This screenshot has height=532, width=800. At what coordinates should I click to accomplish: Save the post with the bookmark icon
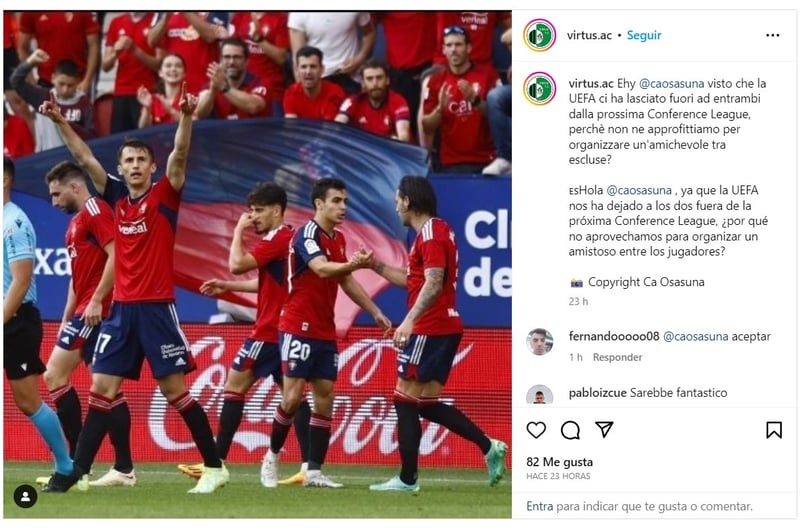[x=773, y=430]
